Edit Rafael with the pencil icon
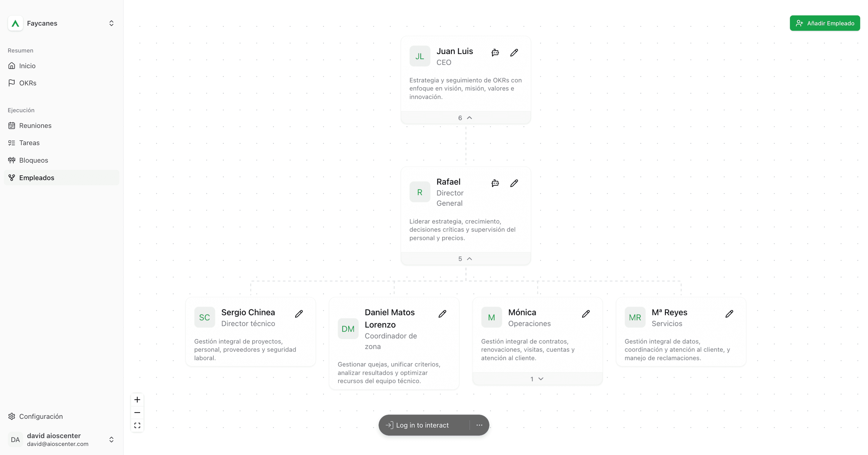 tap(514, 183)
